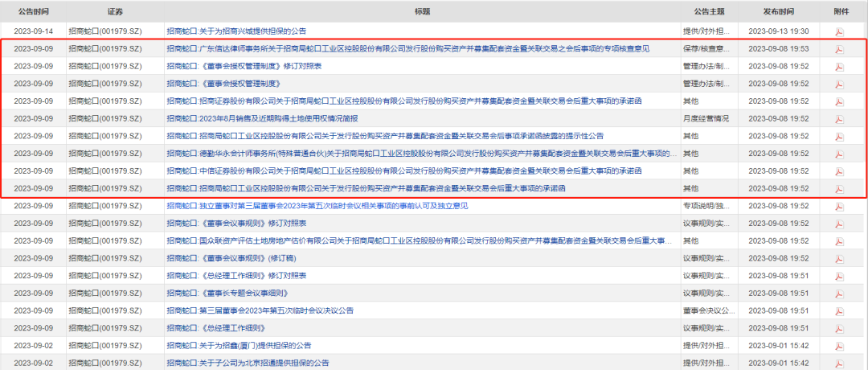Image resolution: width=868 pixels, height=370 pixels.
Task: Open PDF icon in 《董事会授权管理制度》 row without 修订对照表
Action: coord(839,84)
